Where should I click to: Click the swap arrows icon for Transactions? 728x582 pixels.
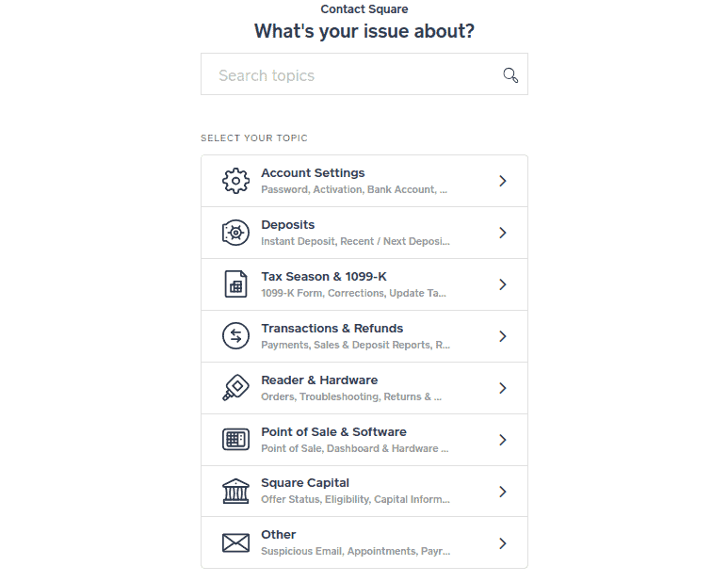235,336
